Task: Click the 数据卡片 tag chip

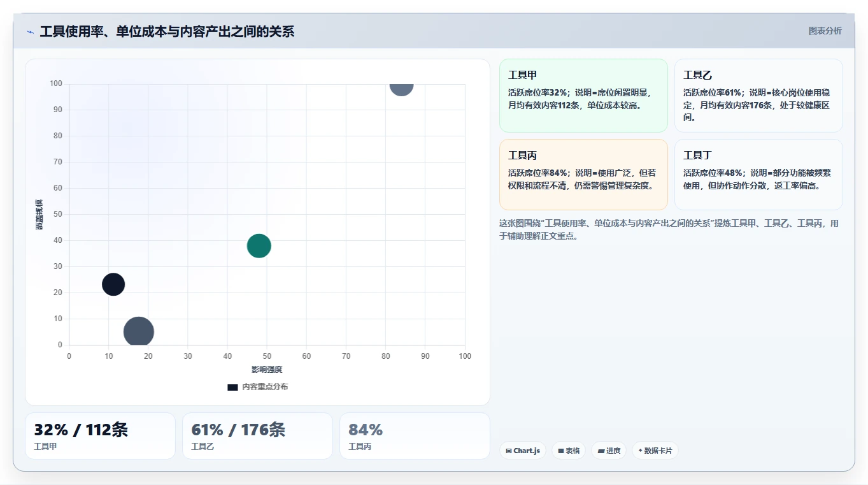Action: click(655, 451)
